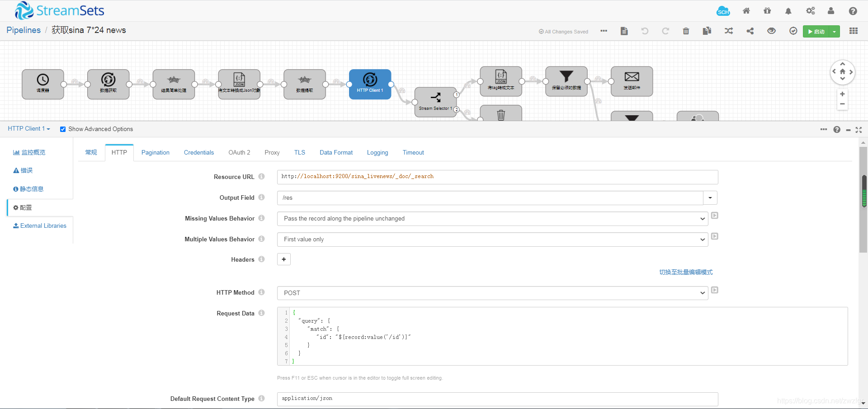Reset canvas pan with home button
868x409 pixels.
(x=843, y=72)
